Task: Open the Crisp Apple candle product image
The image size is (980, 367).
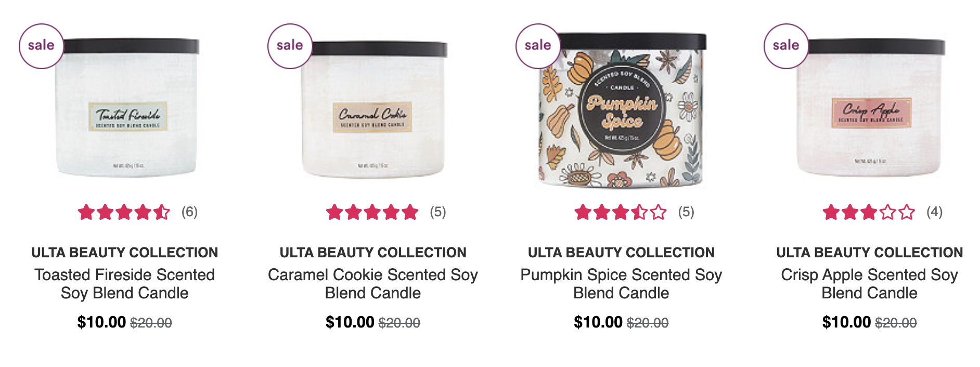Action: click(870, 108)
